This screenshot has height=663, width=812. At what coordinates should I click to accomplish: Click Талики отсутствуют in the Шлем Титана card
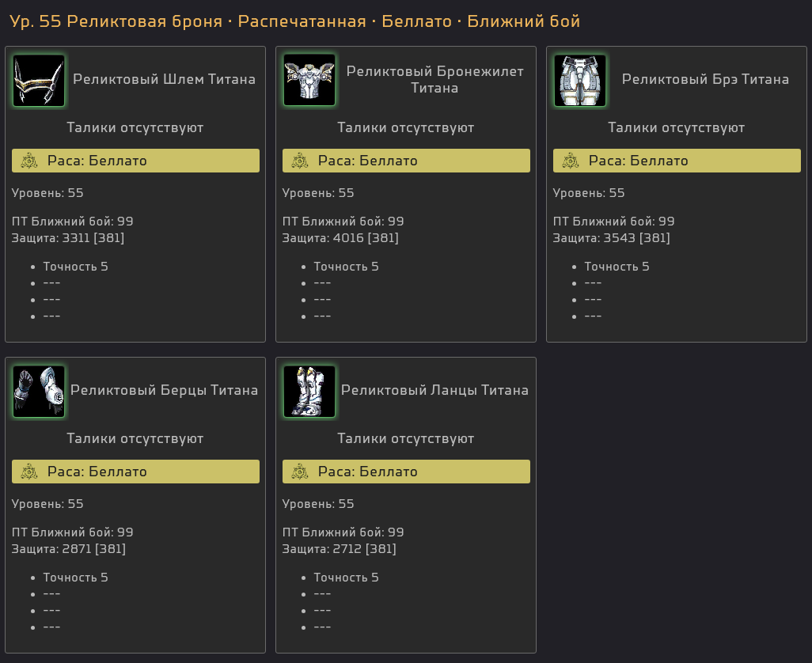coord(135,128)
